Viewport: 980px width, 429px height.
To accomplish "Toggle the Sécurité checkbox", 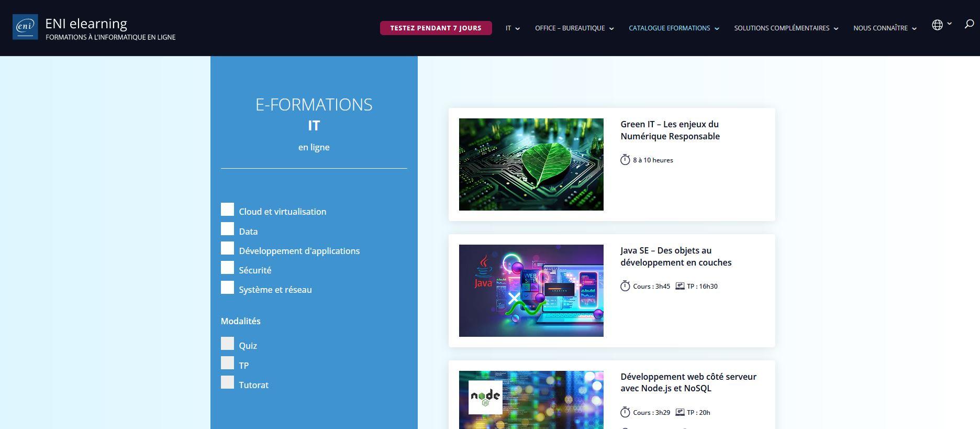I will click(227, 268).
